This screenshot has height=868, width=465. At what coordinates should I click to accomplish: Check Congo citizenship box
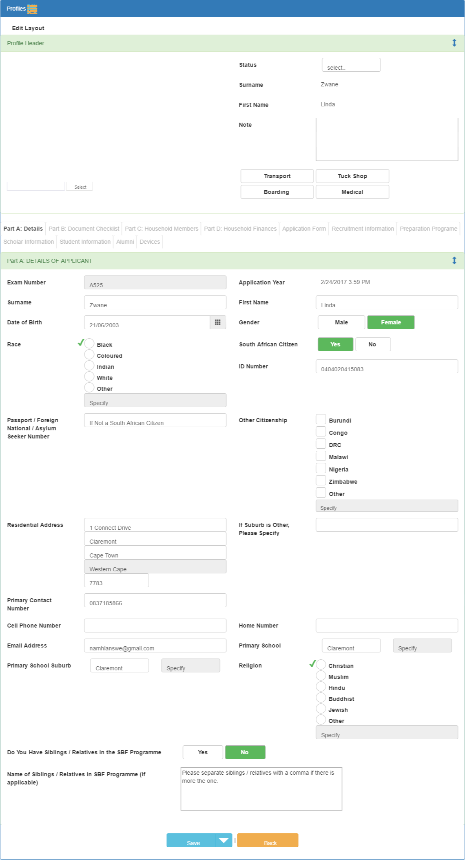point(321,432)
